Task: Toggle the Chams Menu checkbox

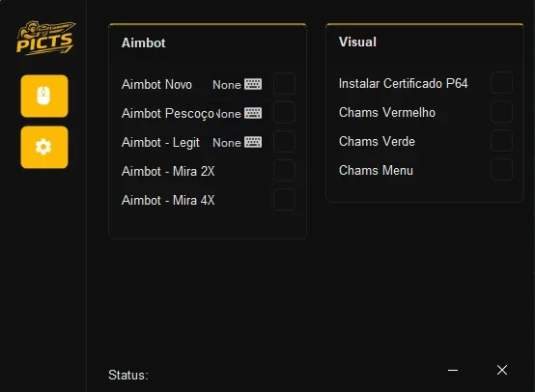Action: (x=501, y=170)
